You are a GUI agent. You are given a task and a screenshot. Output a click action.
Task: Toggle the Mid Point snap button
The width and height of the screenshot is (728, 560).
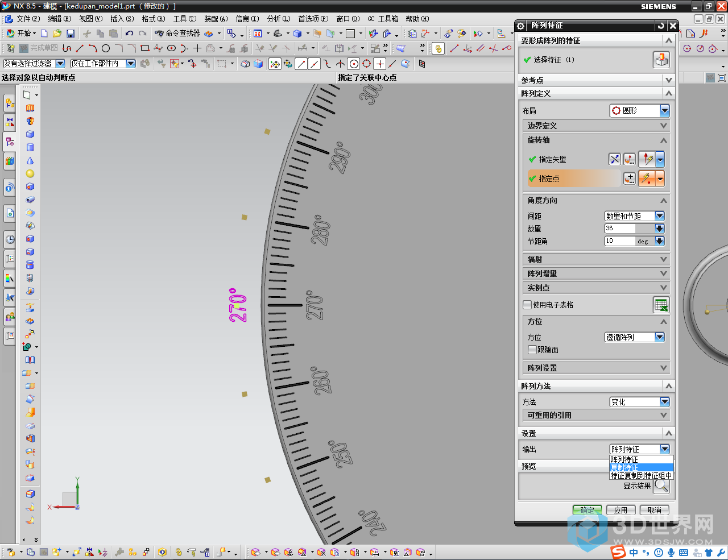point(315,64)
